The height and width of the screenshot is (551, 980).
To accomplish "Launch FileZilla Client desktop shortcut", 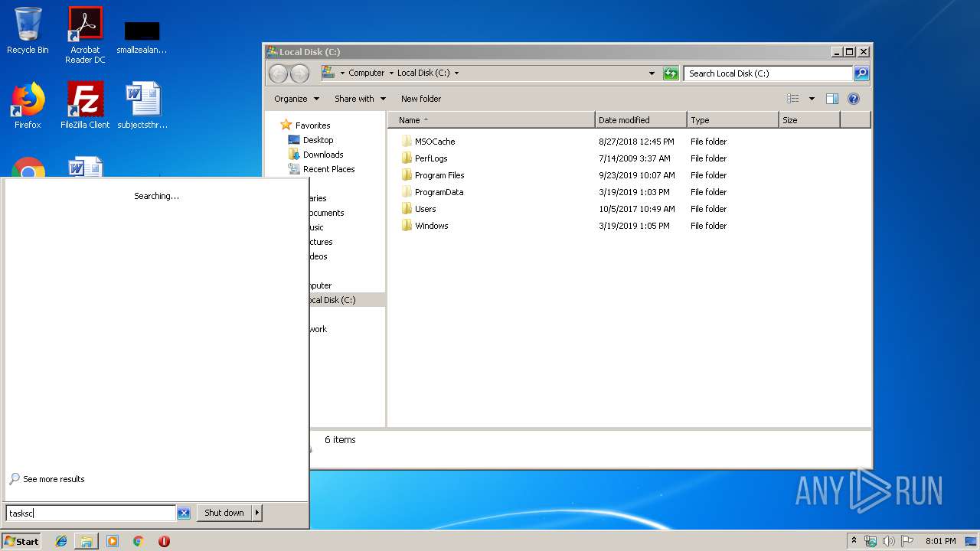I will tap(85, 106).
